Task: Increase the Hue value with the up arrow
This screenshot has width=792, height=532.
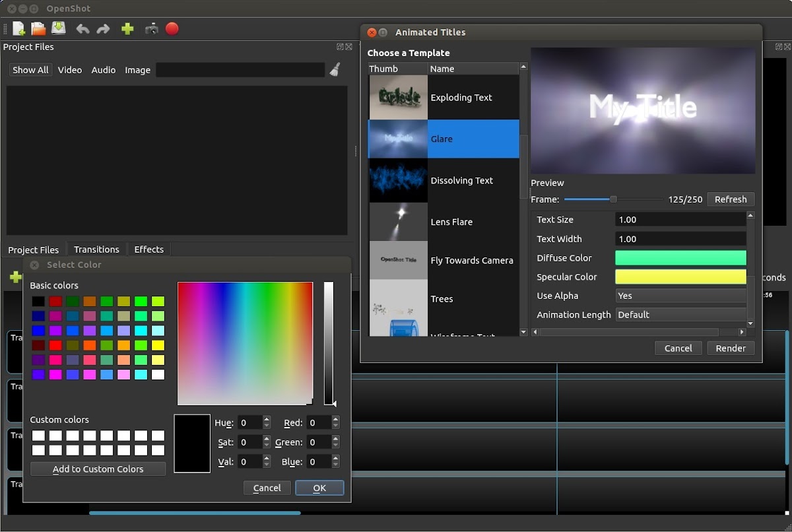Action: (x=267, y=419)
